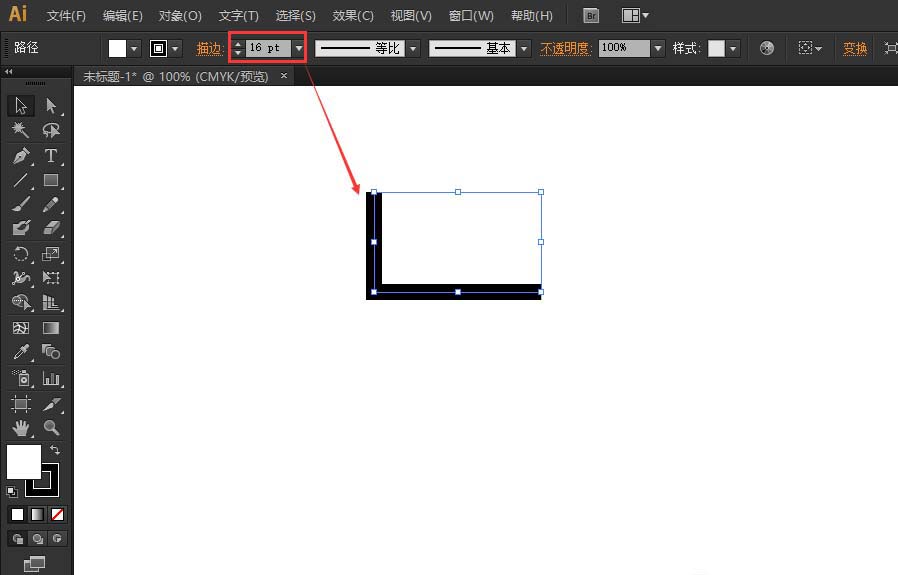Pick the Column Graph tool

pos(51,378)
